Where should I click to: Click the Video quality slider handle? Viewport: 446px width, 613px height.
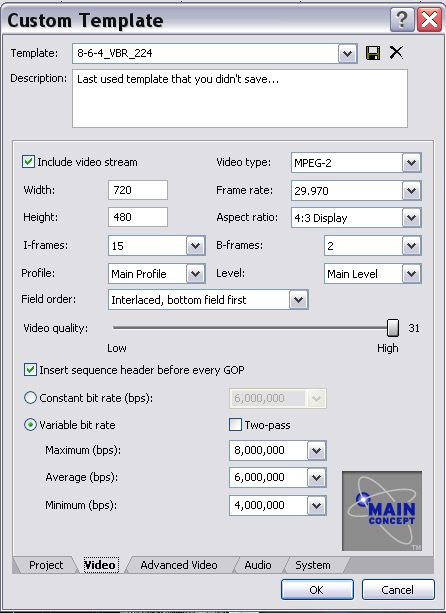click(393, 328)
